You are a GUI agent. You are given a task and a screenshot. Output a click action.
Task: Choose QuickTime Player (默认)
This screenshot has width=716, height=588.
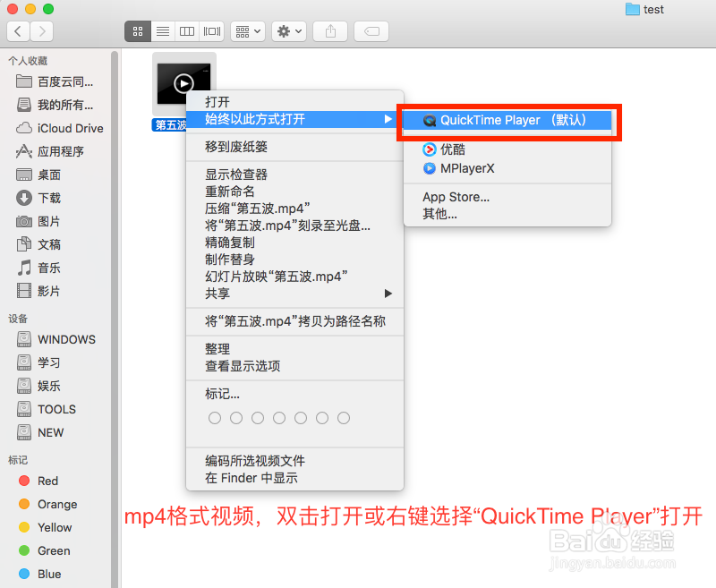point(507,120)
